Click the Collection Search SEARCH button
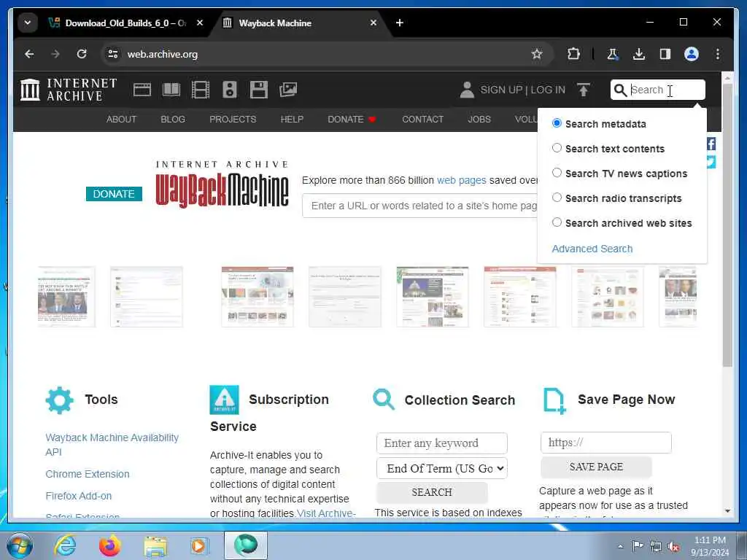Image resolution: width=747 pixels, height=560 pixels. pos(432,492)
